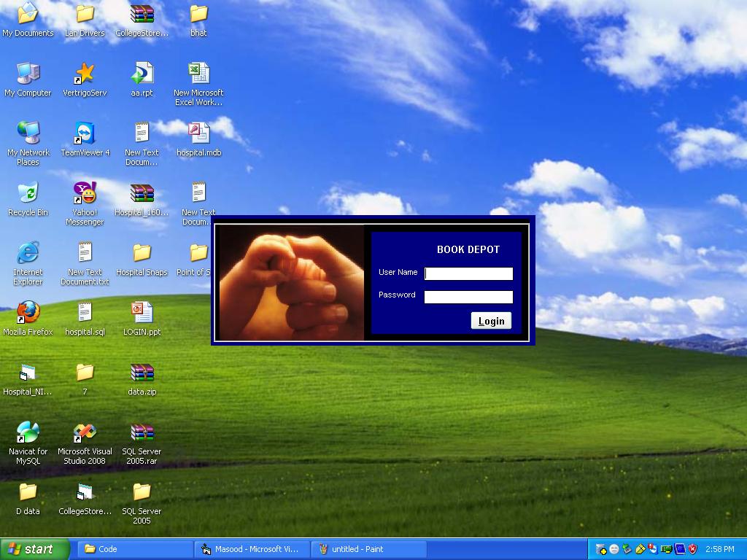Click the green network card tray icon
The image size is (747, 560).
[x=666, y=549]
